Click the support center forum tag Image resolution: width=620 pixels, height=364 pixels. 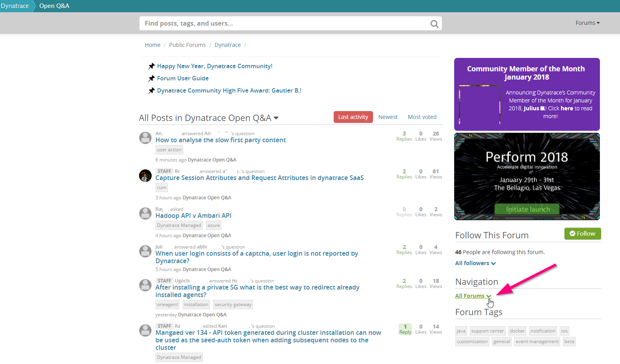[488, 331]
